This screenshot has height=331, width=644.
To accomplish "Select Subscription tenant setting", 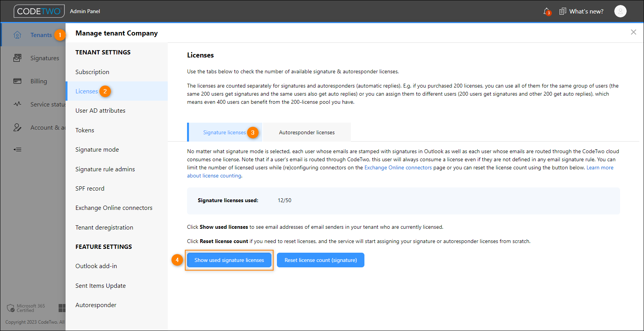I will click(92, 72).
